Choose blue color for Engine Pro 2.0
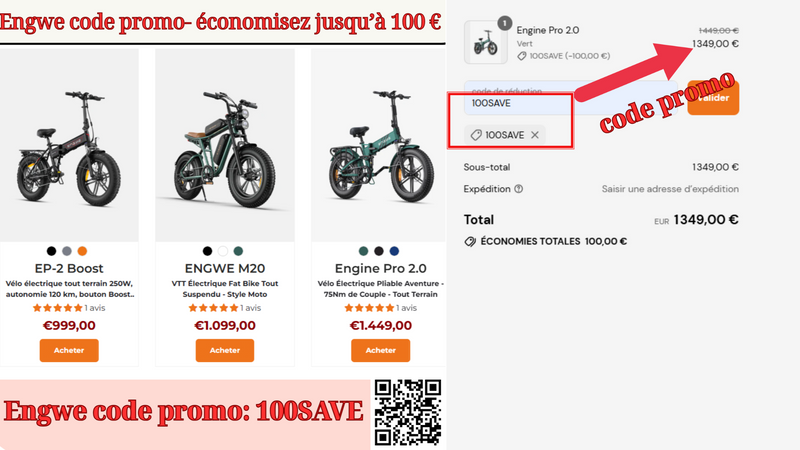The image size is (800, 450). click(394, 251)
